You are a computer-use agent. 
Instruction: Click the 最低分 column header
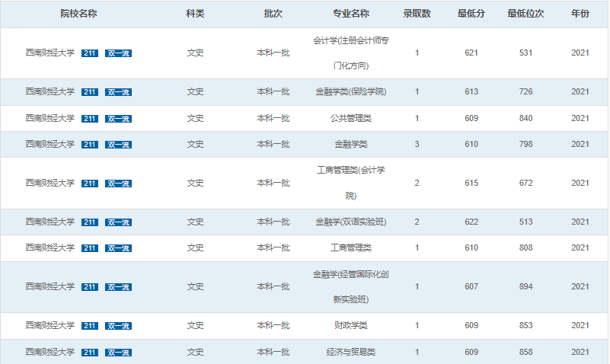click(x=471, y=14)
